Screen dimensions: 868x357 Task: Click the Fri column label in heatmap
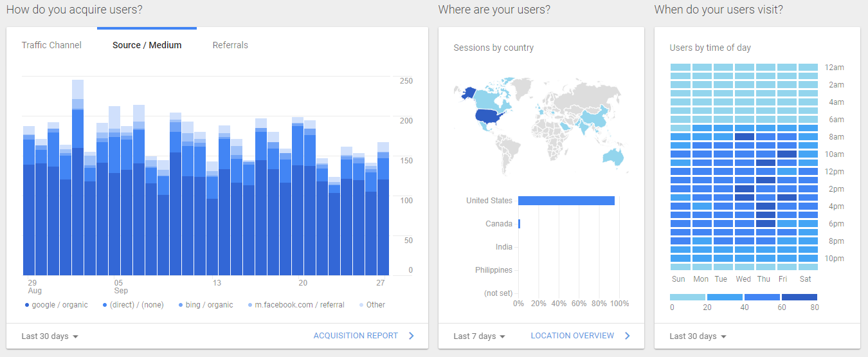click(782, 279)
